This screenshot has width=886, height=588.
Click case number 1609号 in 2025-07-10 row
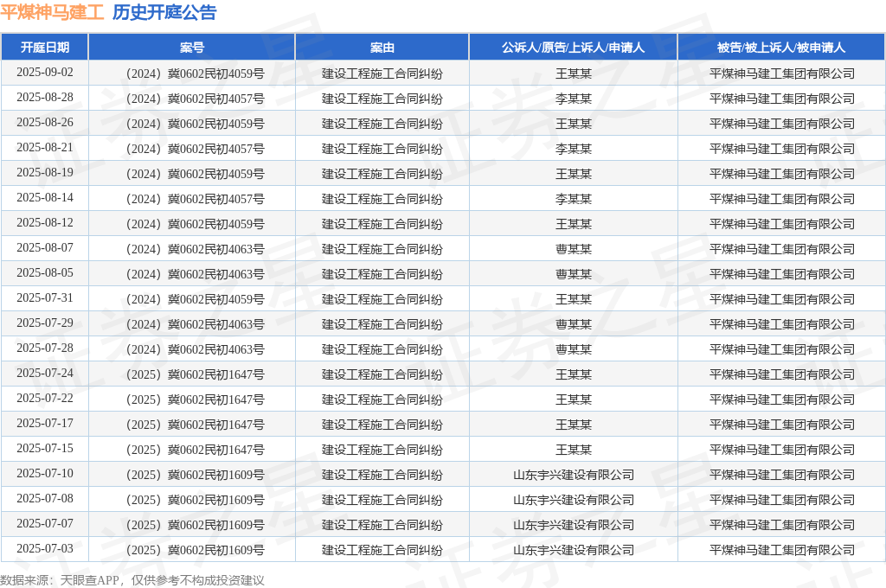click(192, 475)
